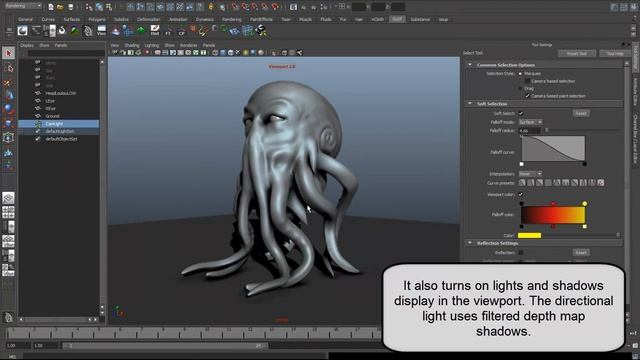Open the Rendering shelf tab
Image resolution: width=640 pixels, height=360 pixels.
(x=231, y=19)
